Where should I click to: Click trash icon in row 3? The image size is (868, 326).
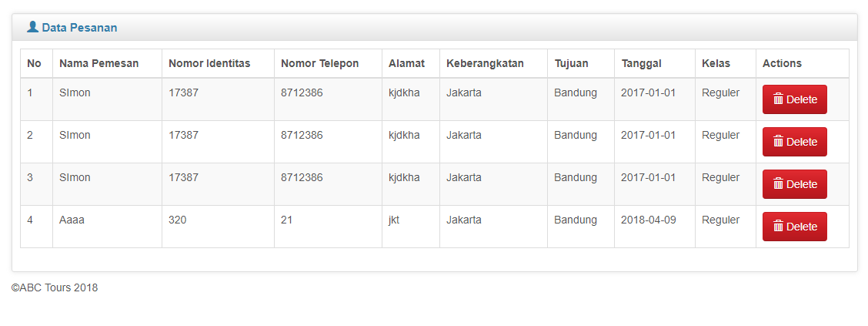(778, 184)
